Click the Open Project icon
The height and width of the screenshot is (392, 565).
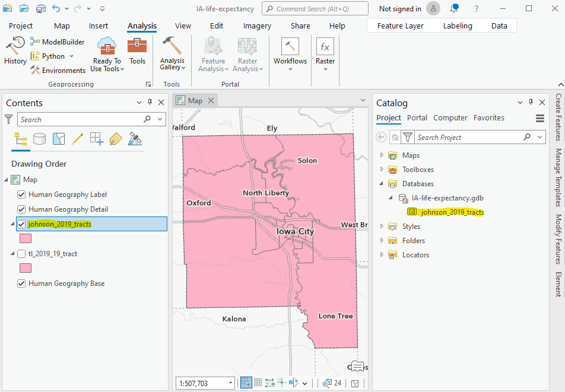tap(24, 8)
